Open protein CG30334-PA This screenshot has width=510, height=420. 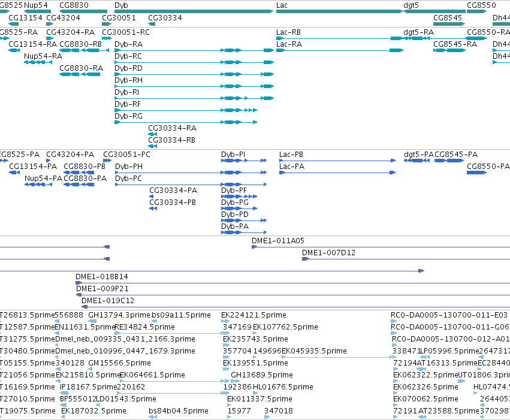tap(173, 191)
